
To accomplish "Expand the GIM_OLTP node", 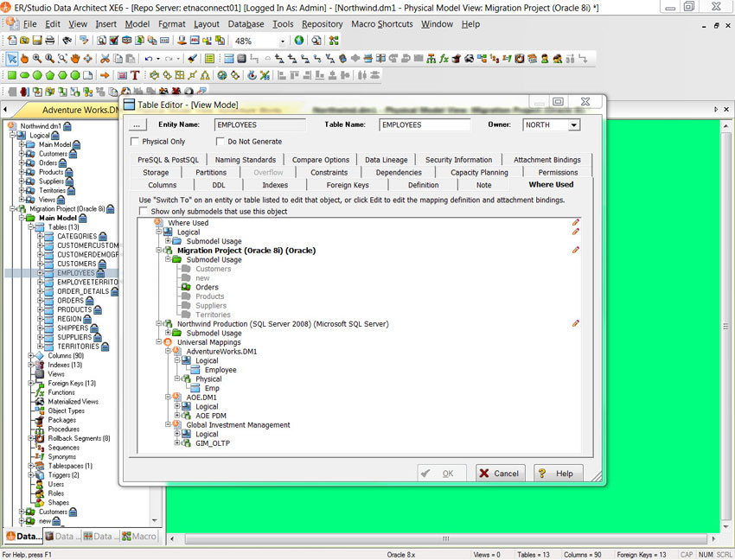I will 177,442.
